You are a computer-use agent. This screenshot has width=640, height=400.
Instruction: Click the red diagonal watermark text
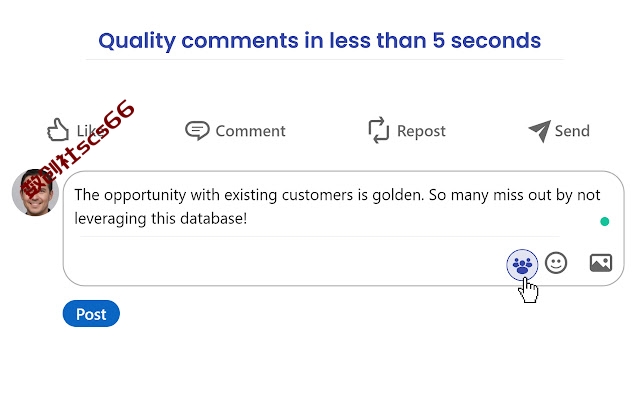pyautogui.click(x=78, y=149)
